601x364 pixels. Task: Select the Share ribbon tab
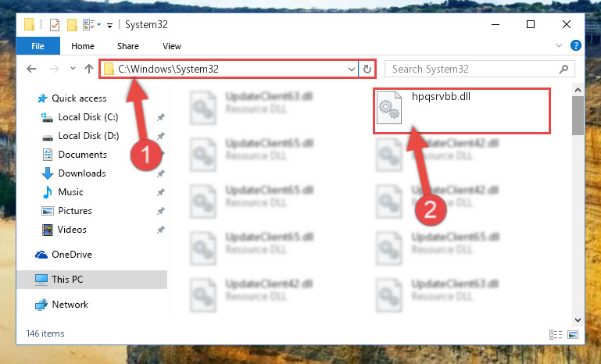pos(128,46)
